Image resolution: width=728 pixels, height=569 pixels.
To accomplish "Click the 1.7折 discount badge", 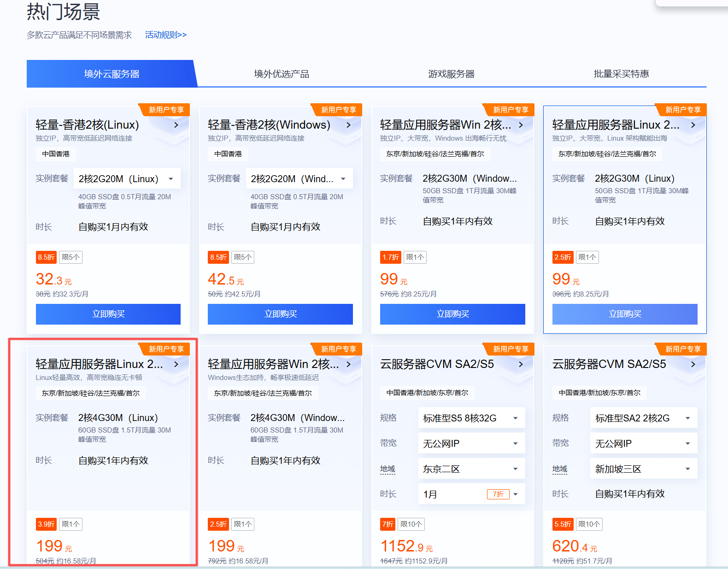I will pos(391,257).
